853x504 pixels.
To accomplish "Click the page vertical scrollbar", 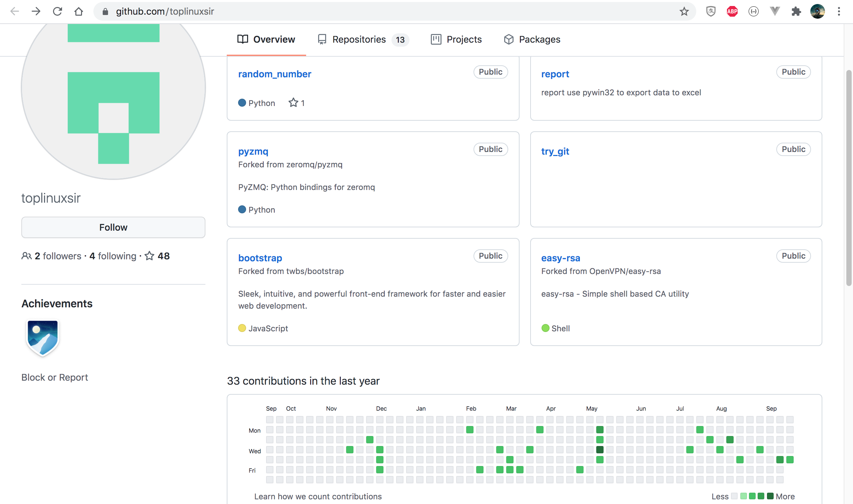I will coord(849,178).
